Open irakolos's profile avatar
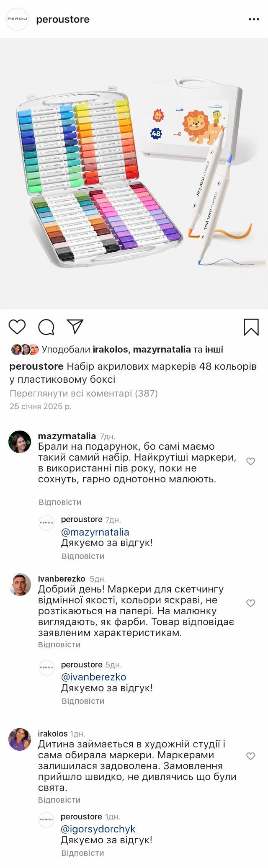Screen dimensions: 268x868 click(x=20, y=739)
